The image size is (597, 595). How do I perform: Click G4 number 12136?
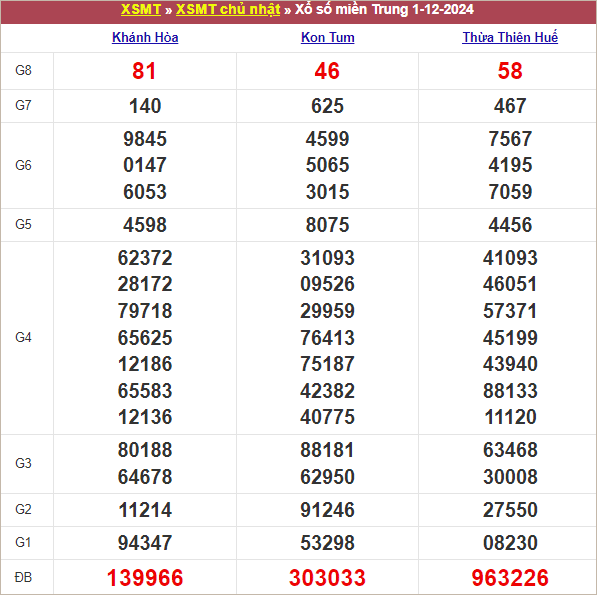pos(145,417)
